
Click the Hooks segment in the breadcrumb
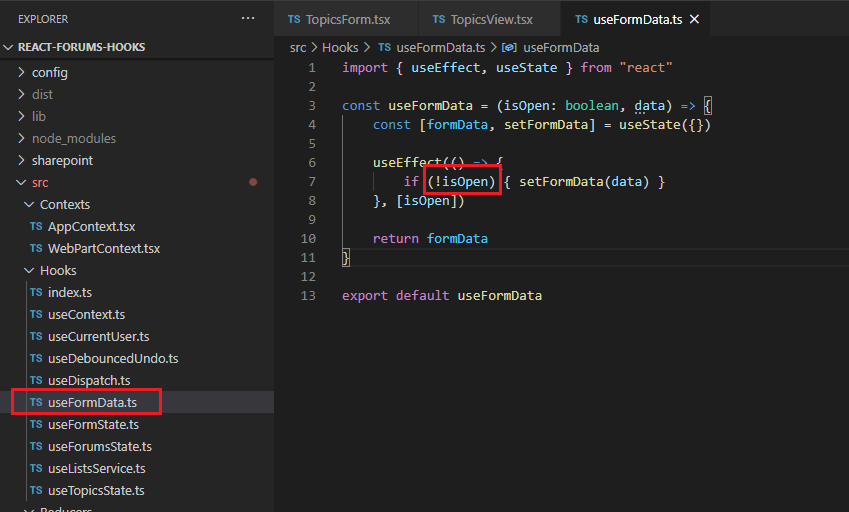click(x=340, y=47)
